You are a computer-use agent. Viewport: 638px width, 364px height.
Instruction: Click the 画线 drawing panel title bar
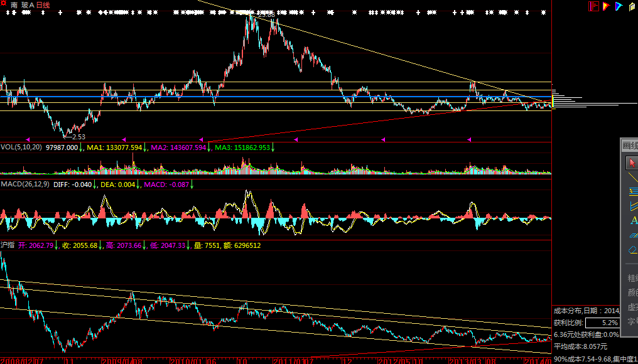click(629, 145)
